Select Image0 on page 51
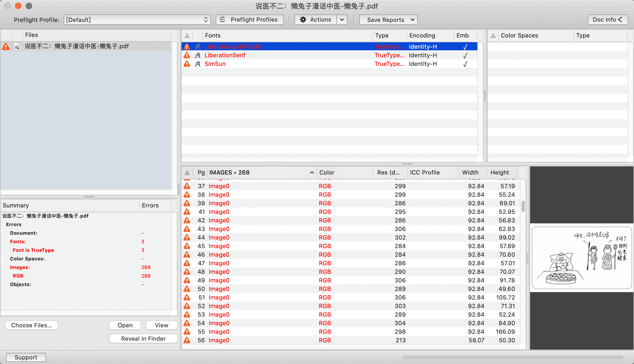 pyautogui.click(x=219, y=297)
